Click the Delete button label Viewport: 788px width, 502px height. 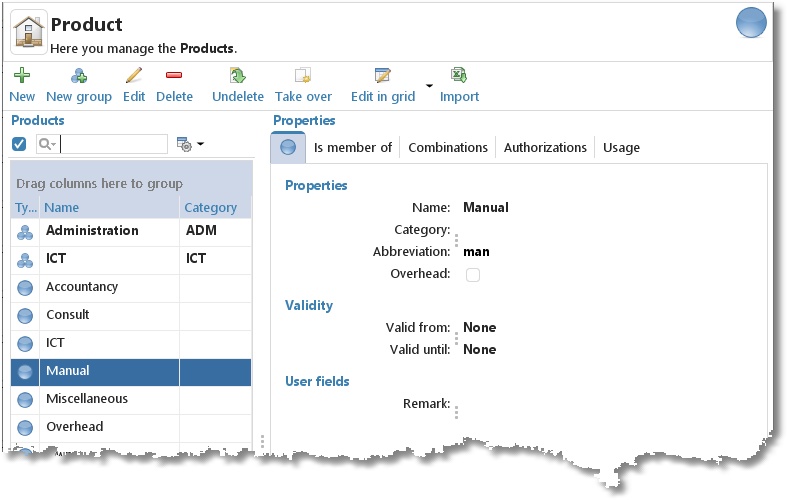(x=174, y=96)
